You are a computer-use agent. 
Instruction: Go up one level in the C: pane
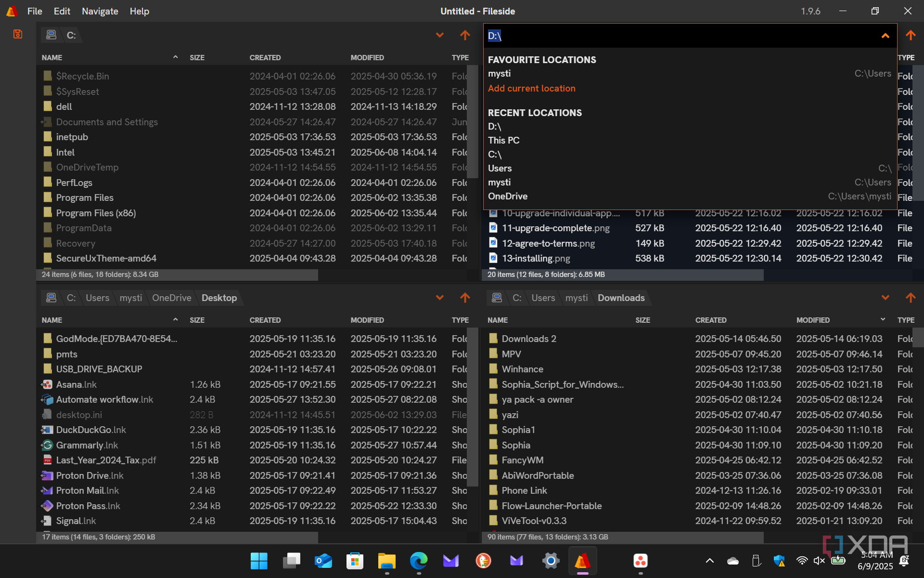point(465,35)
